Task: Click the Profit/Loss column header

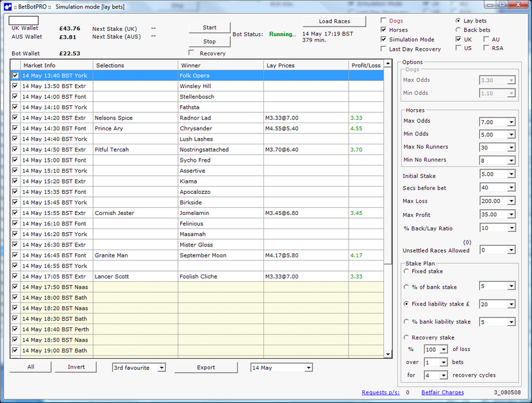Action: coord(366,65)
